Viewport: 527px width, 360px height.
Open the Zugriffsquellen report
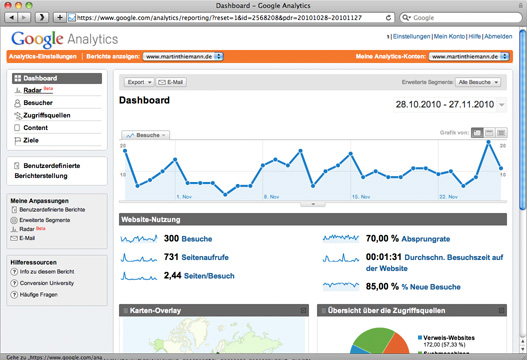(x=47, y=116)
